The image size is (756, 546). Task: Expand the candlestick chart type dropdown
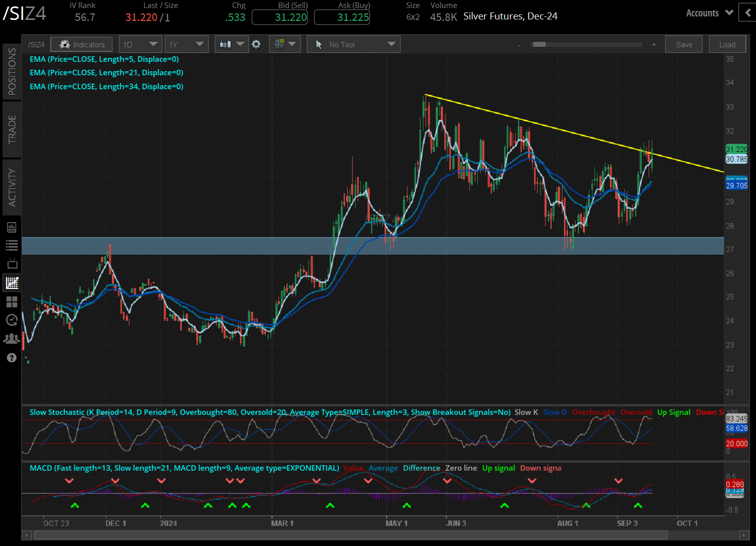pyautogui.click(x=231, y=44)
